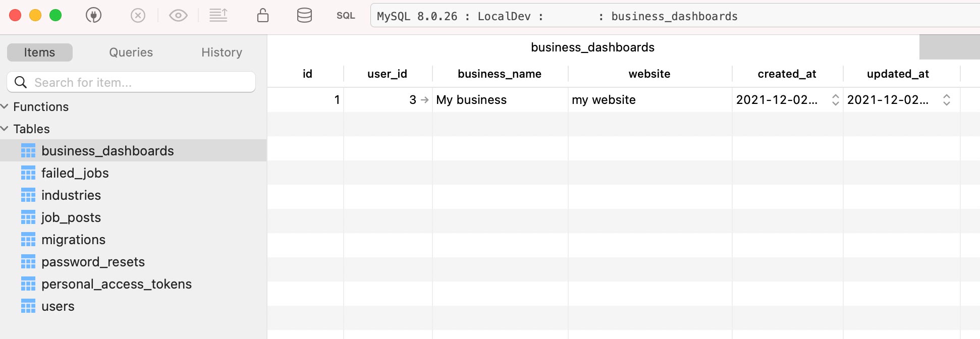Click the connection info address bar
980x339 pixels.
tap(675, 16)
